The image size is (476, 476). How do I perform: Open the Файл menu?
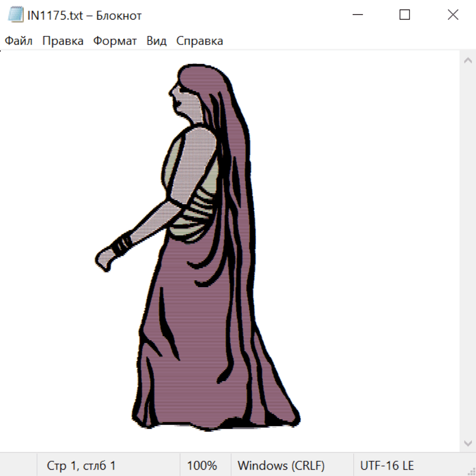(19, 41)
